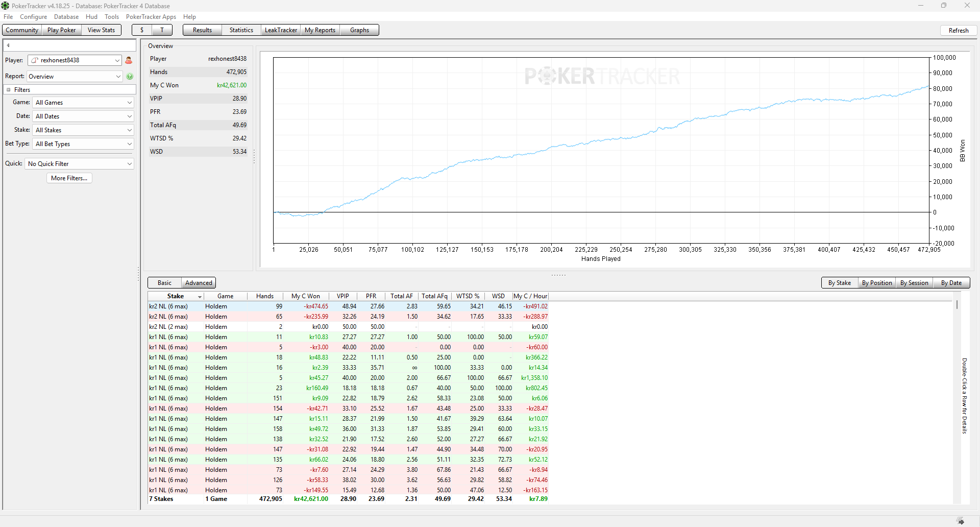Switch to the LeakTracker tab
Viewport: 980px width, 527px height.
click(x=281, y=30)
